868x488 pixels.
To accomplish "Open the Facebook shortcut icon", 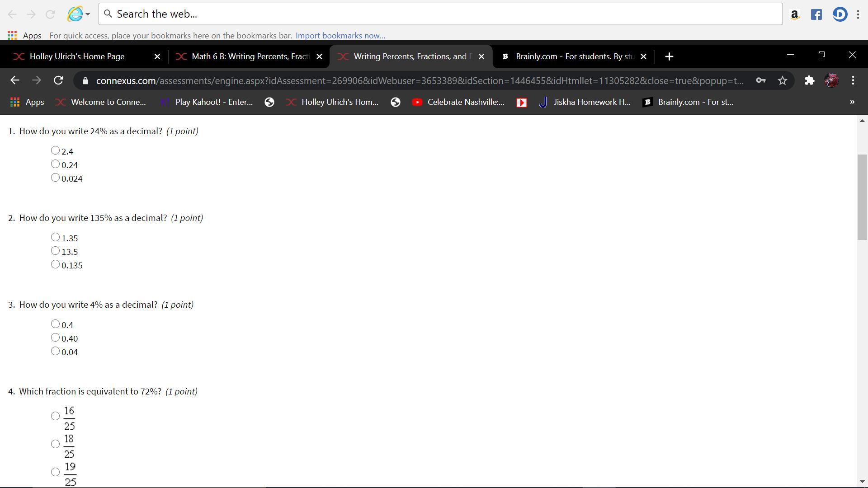I will [816, 14].
